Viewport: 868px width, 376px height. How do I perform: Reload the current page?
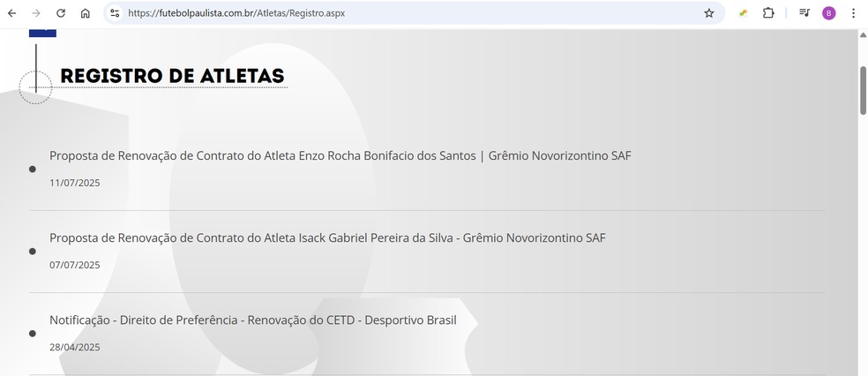point(61,13)
